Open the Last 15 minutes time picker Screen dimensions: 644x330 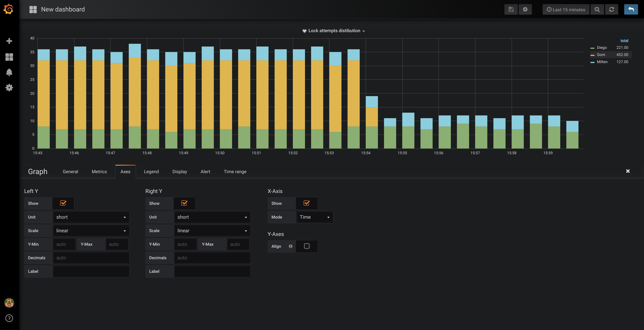pos(566,10)
